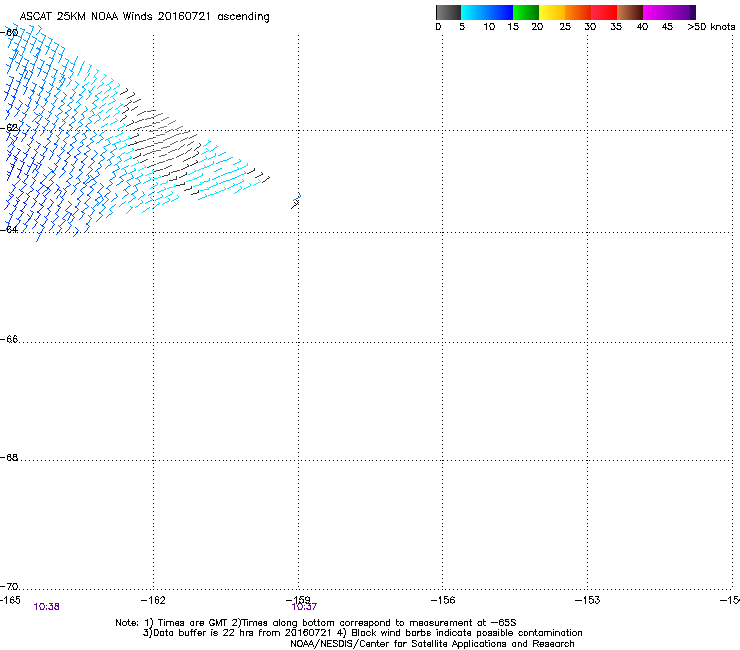Click the brown 35-40 knots legend color
The height and width of the screenshot is (650, 740).
pyautogui.click(x=630, y=12)
